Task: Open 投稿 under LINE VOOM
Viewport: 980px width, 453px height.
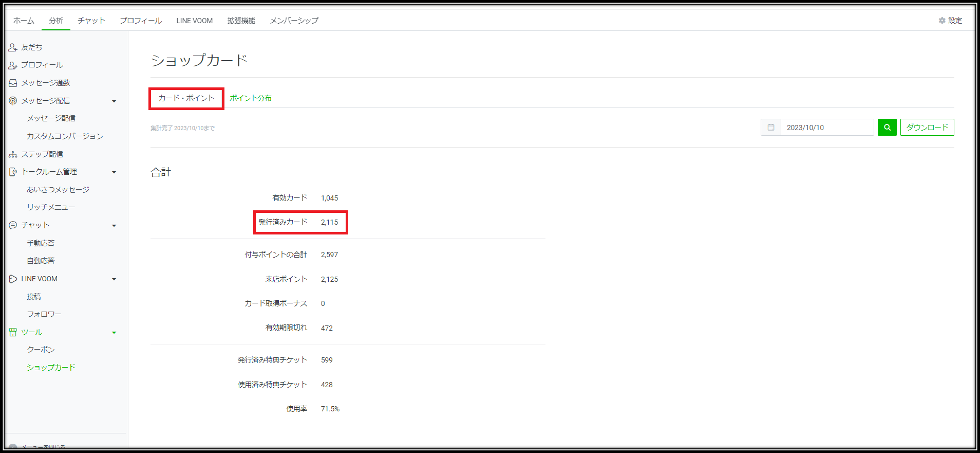Action: [x=34, y=297]
